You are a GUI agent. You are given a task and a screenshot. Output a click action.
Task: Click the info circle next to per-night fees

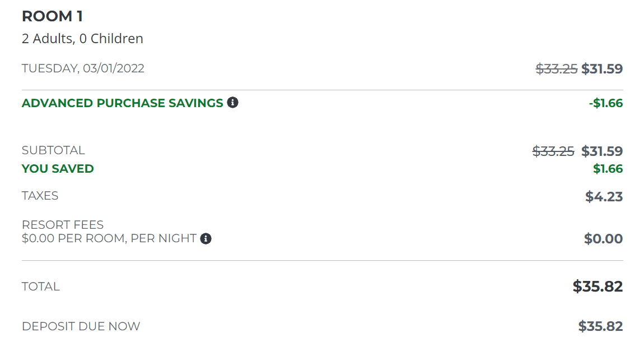point(206,239)
